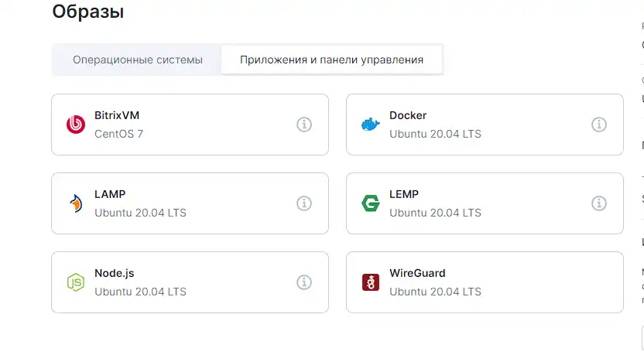Click the CentOS 7 subtitle label

[x=118, y=134]
